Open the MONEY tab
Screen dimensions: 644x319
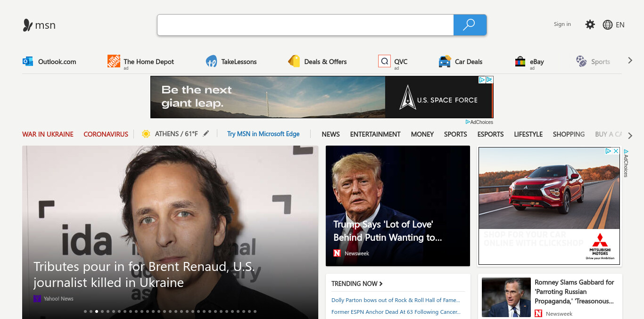(x=422, y=134)
